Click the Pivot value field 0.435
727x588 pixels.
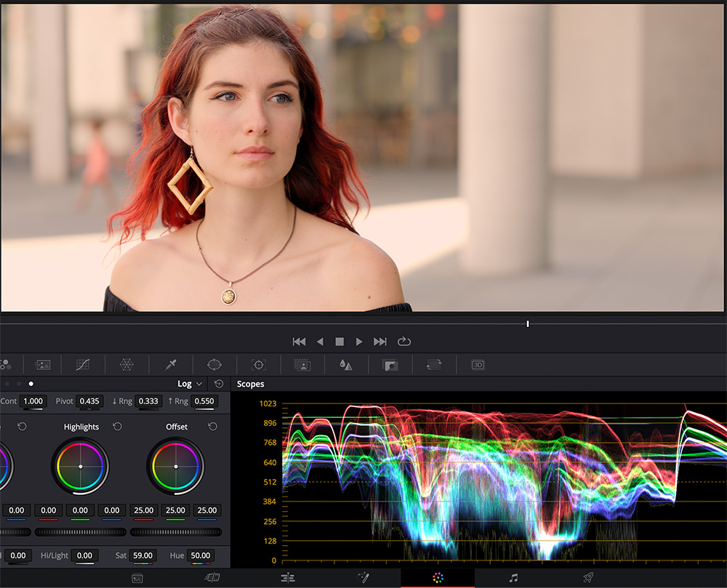pos(89,401)
